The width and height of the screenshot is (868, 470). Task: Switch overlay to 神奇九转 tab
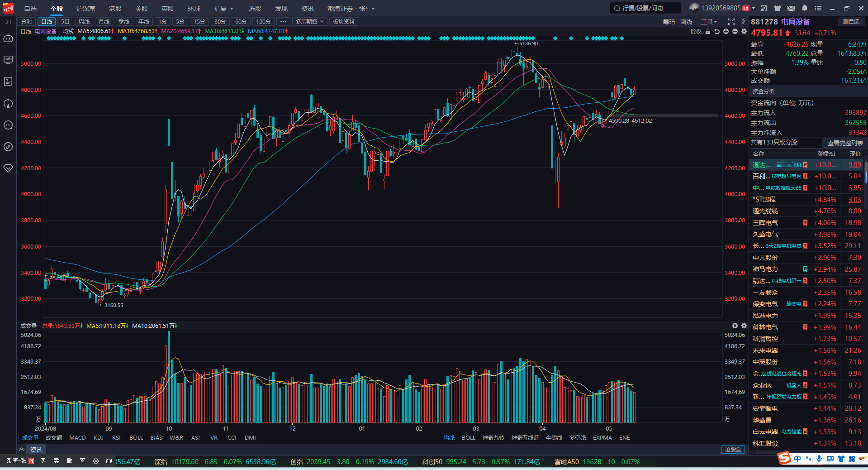(493, 438)
